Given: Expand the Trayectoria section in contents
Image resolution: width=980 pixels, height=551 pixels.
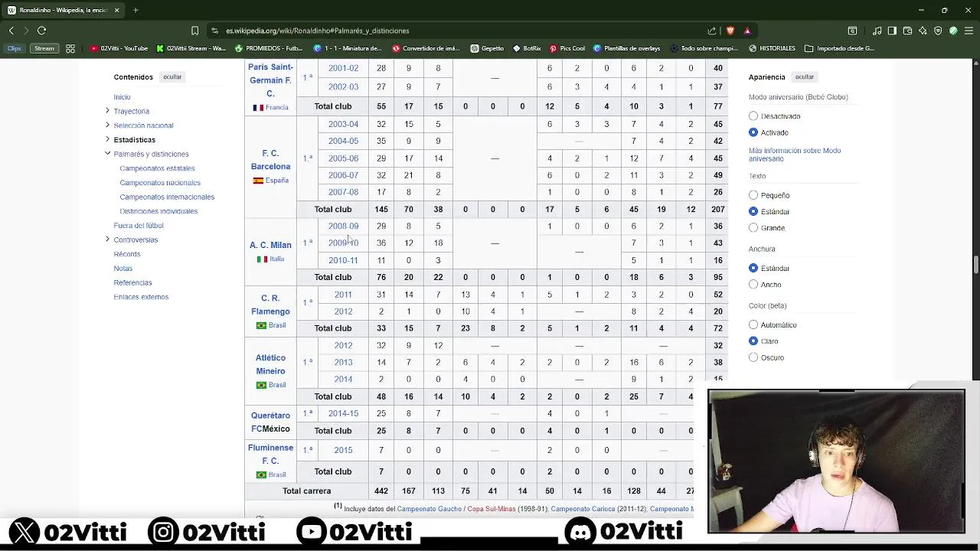Looking at the screenshot, I should point(107,111).
